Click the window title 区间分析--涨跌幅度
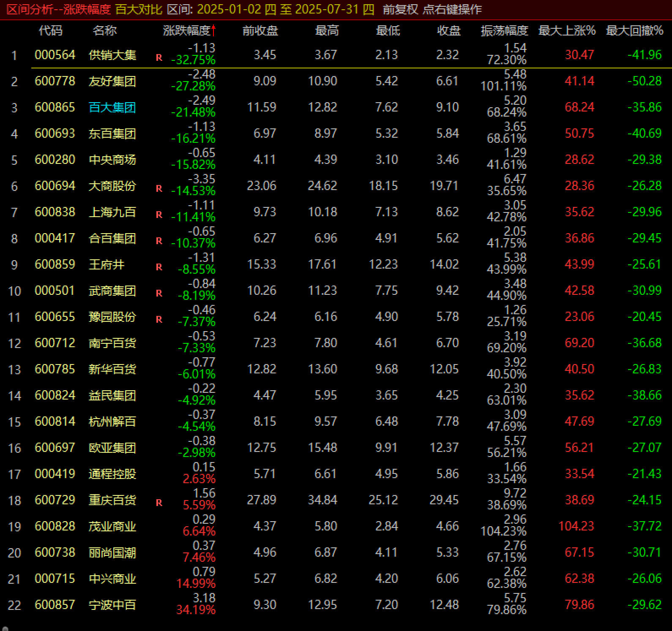The image size is (672, 631). 59,9
